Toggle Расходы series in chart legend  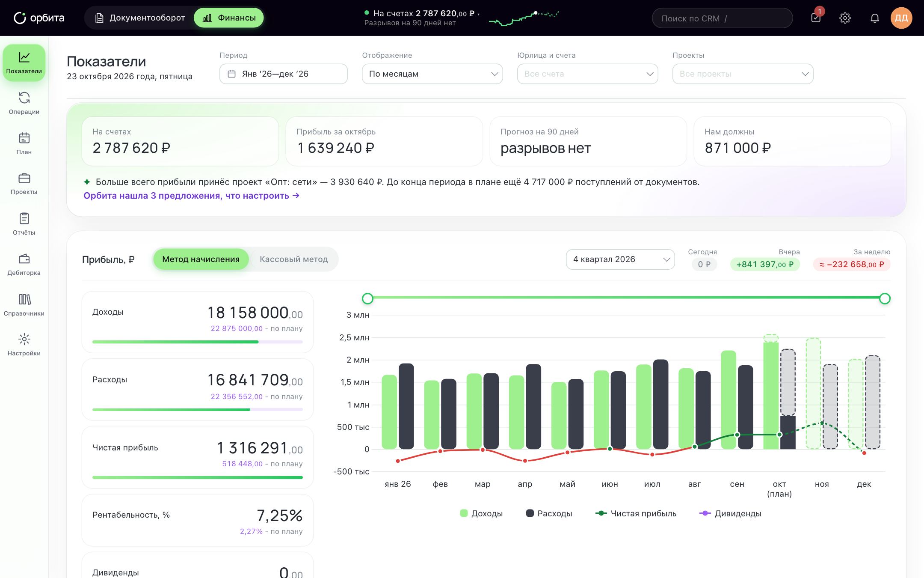[549, 513]
